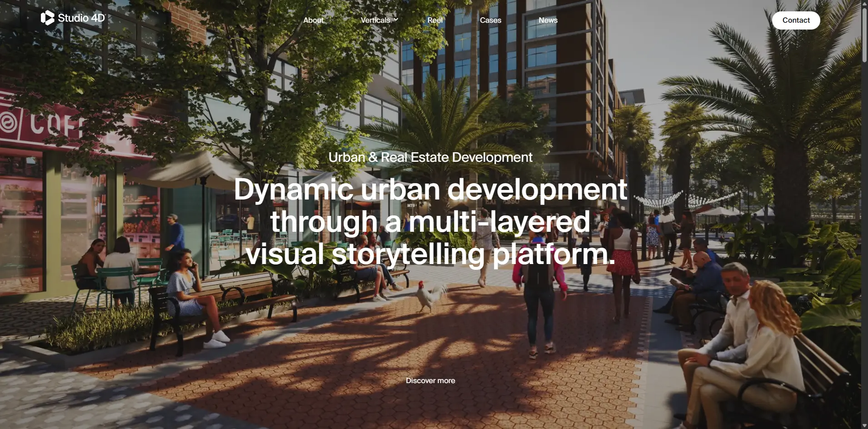Click the 'visual storytelling platform' headline line
This screenshot has height=429, width=868.
click(430, 254)
